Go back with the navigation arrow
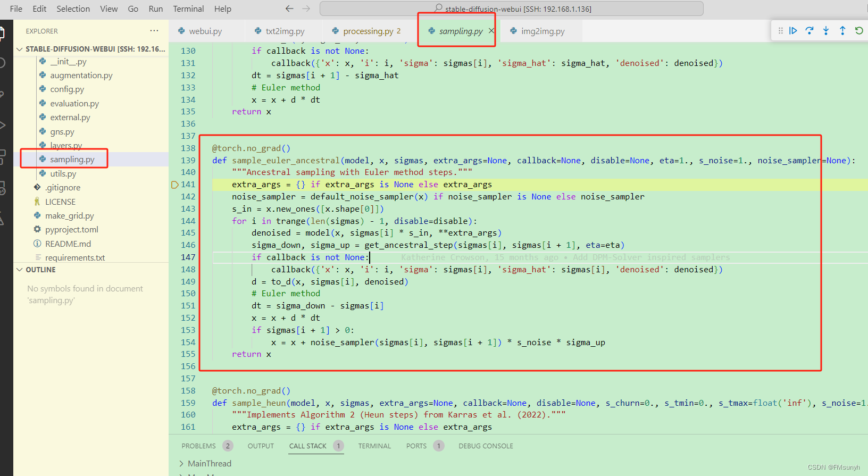Screen dimensions: 868x476 pyautogui.click(x=289, y=9)
